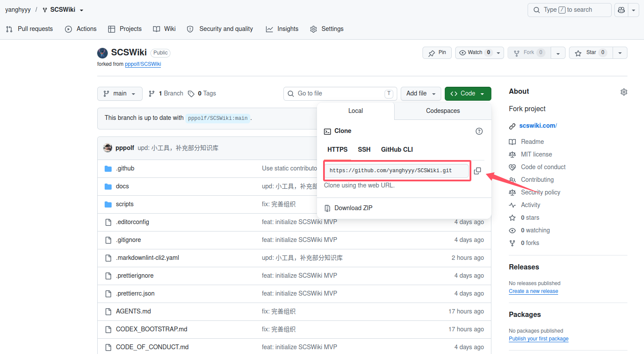Open the main branch switcher dropdown

[x=120, y=94]
